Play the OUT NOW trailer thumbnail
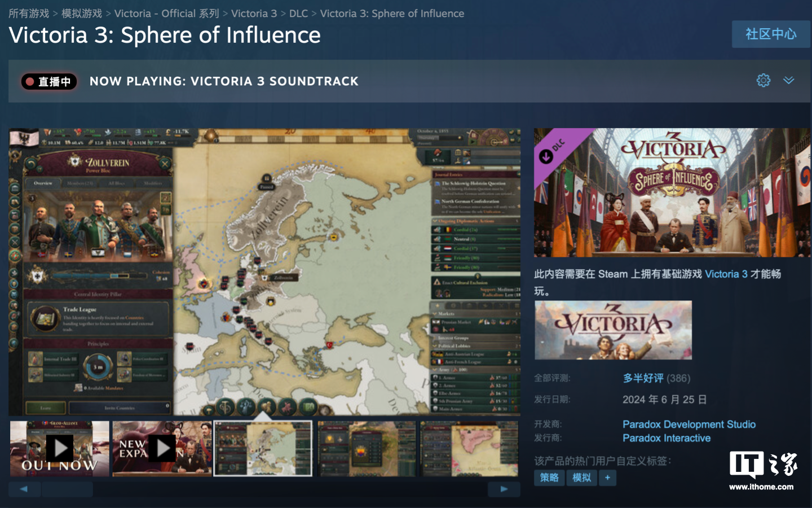Screen dimensions: 812x508 (x=60, y=449)
